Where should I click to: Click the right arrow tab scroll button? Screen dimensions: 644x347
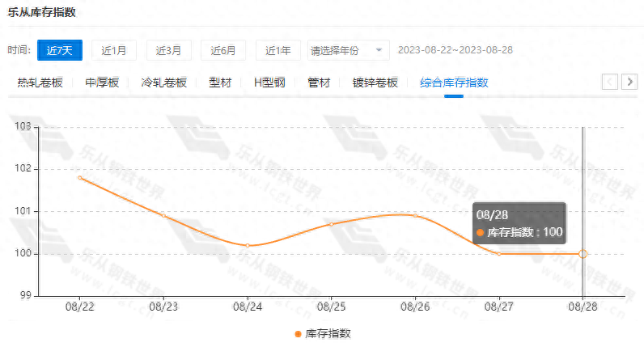[629, 82]
